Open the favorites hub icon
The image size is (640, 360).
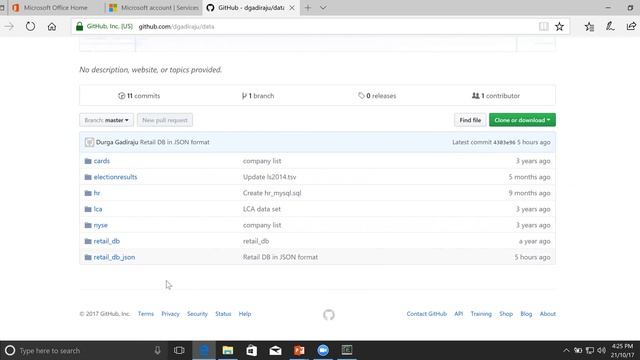589,27
